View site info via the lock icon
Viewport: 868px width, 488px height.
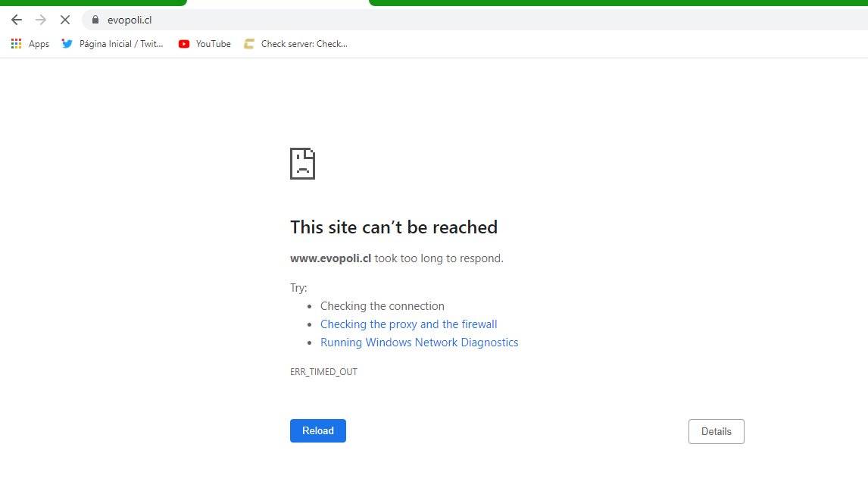pos(95,20)
